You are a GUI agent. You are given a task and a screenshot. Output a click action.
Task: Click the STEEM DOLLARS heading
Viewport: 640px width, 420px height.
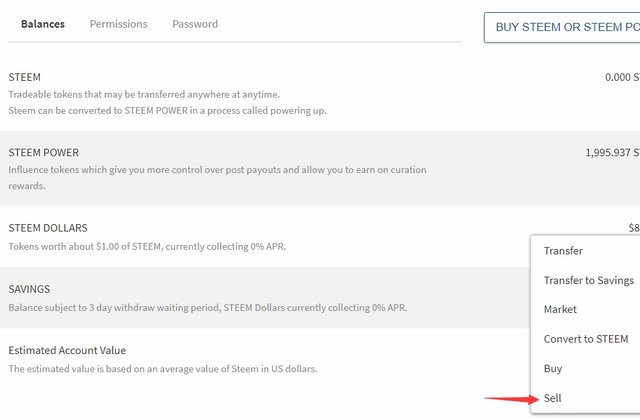[x=48, y=228]
